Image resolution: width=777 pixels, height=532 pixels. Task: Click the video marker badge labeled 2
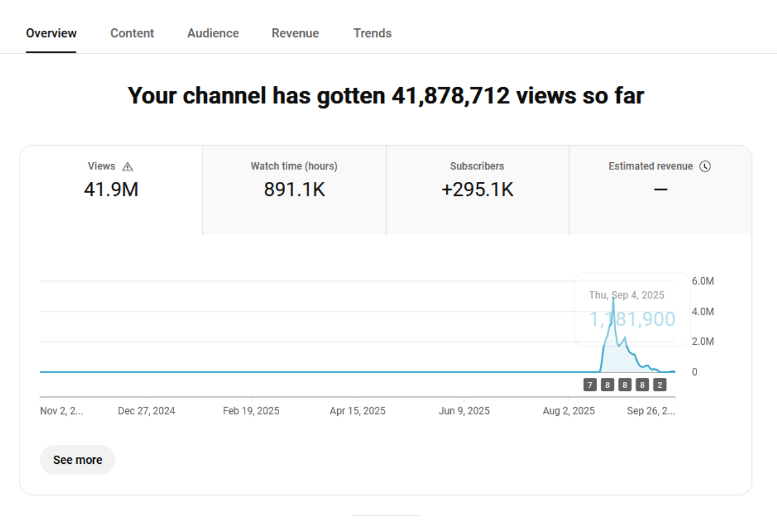(660, 385)
